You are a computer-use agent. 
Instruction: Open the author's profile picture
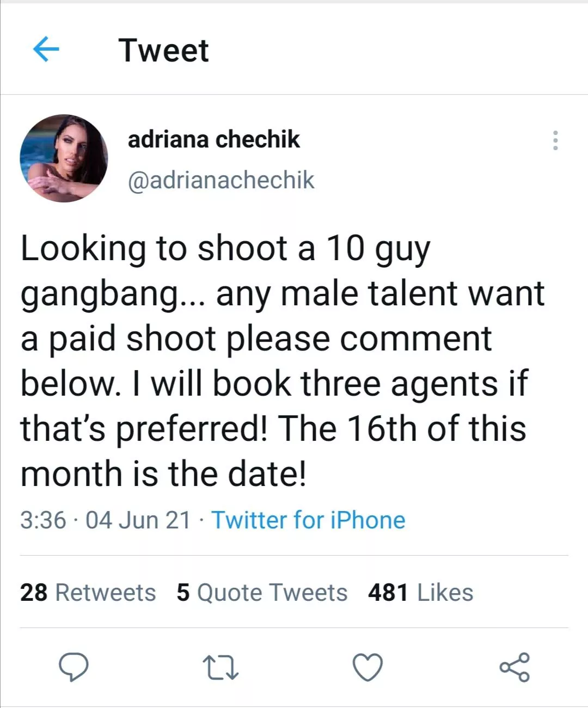click(64, 158)
